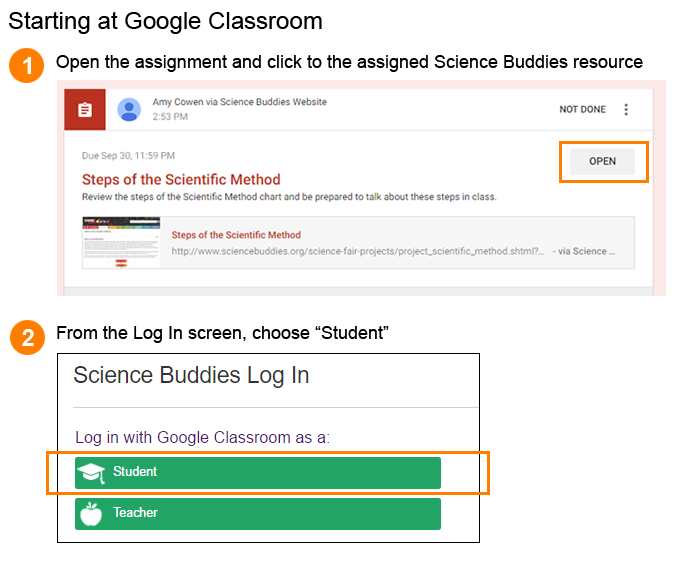
Task: Log in as Student
Action: [x=258, y=473]
